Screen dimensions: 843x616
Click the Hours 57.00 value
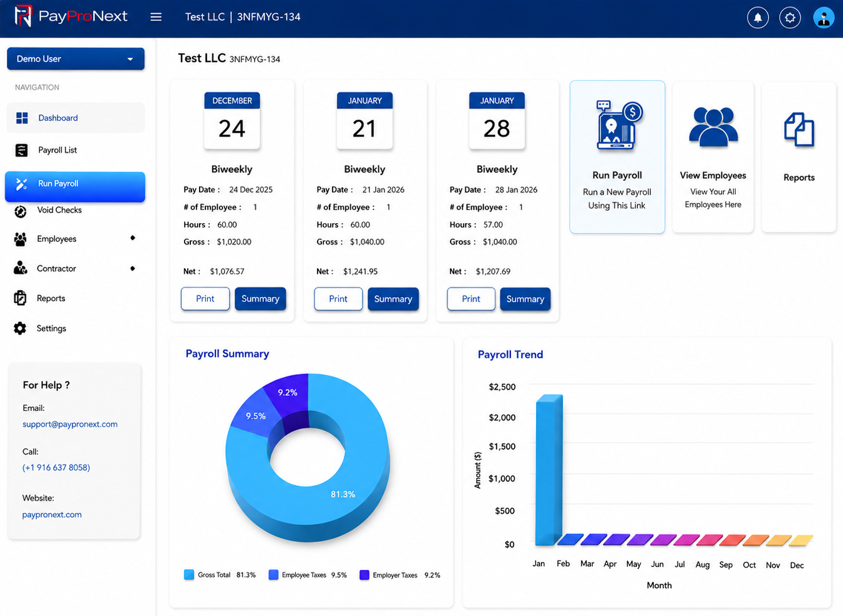(x=493, y=225)
